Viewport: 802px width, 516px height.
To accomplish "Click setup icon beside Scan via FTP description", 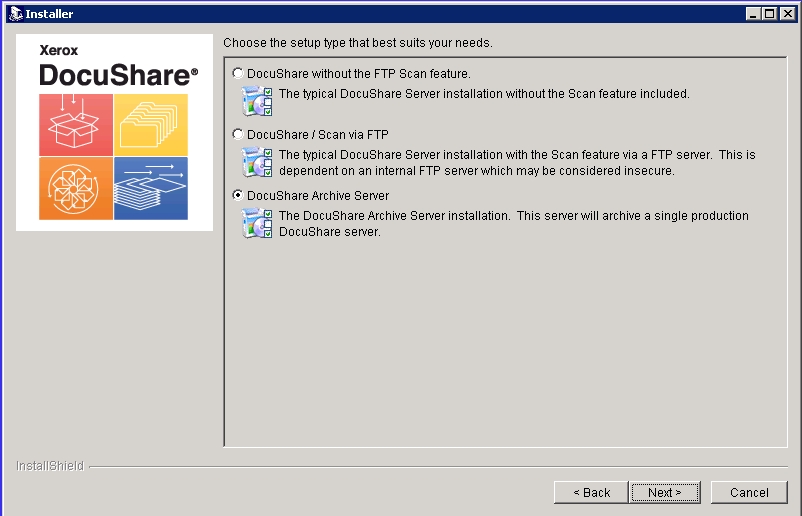I will click(257, 162).
